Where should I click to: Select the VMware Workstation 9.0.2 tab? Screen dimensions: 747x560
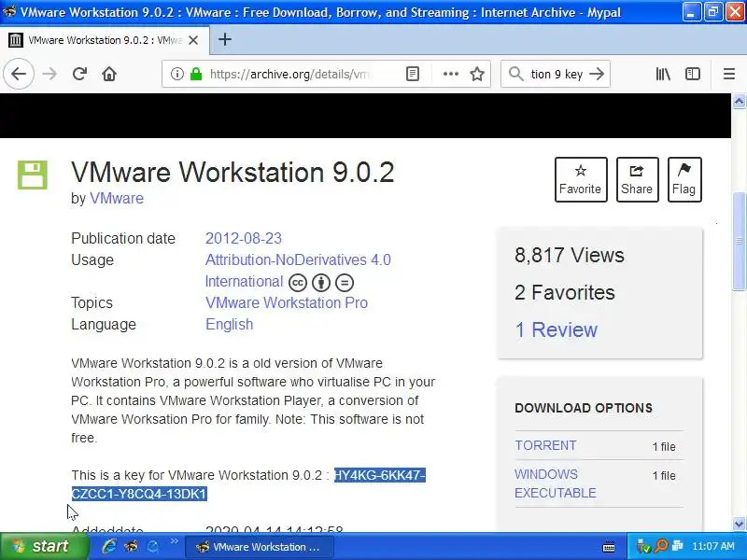pyautogui.click(x=105, y=40)
